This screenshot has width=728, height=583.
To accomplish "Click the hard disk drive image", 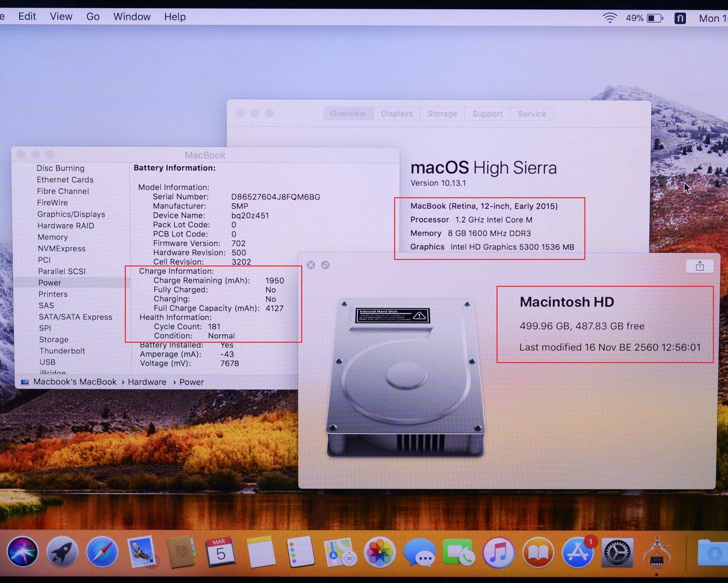I will (405, 378).
